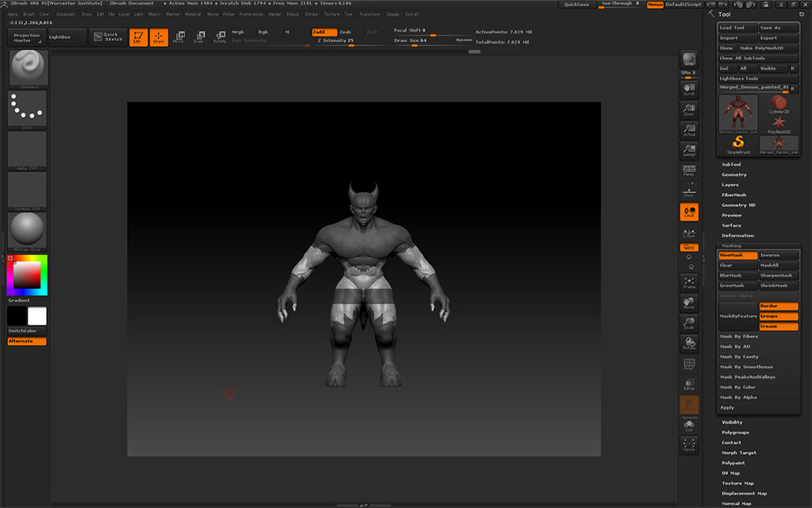Select the Move tool in top toolbar
812x508 pixels.
(x=178, y=37)
